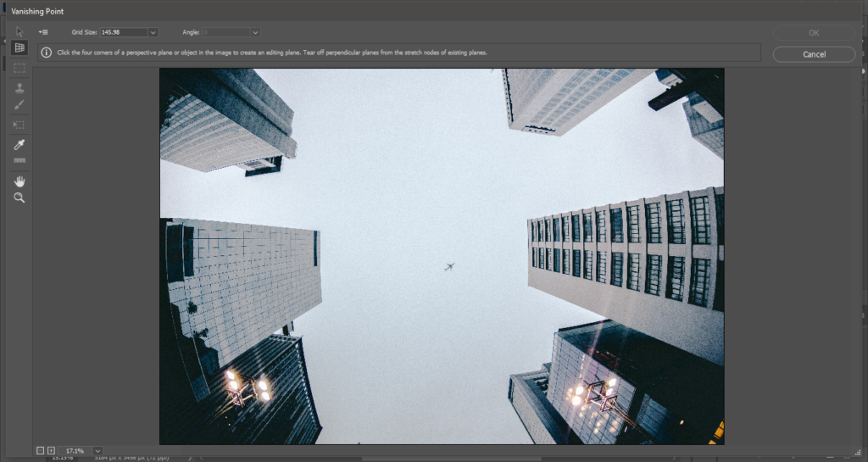
Task: Click the 17.1% zoom level field
Action: (75, 451)
